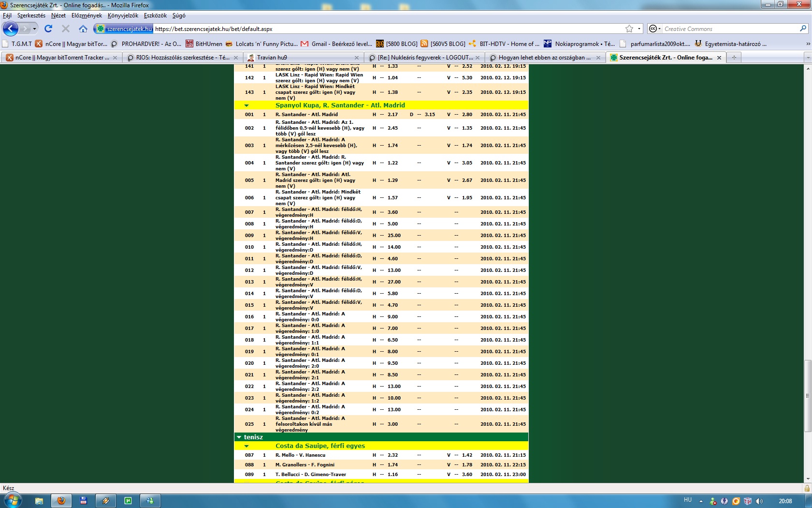Open the Előzmények menu
The height and width of the screenshot is (508, 812).
pos(87,15)
